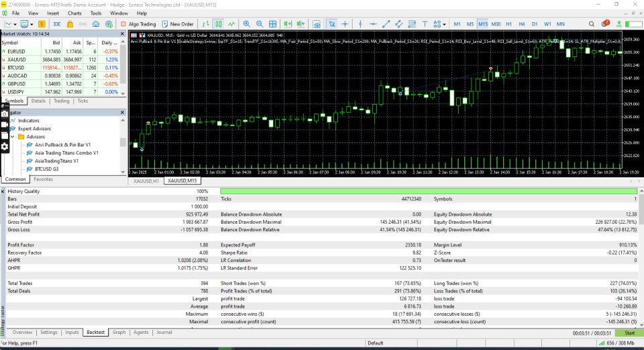The height and width of the screenshot is (350, 644).
Task: Zoom out on the chart
Action: 260,24
